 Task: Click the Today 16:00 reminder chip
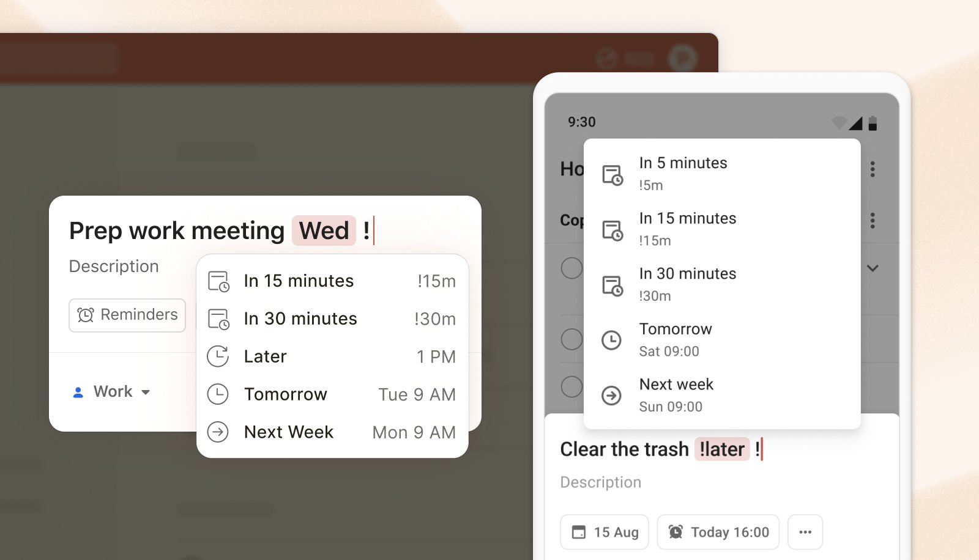[717, 532]
